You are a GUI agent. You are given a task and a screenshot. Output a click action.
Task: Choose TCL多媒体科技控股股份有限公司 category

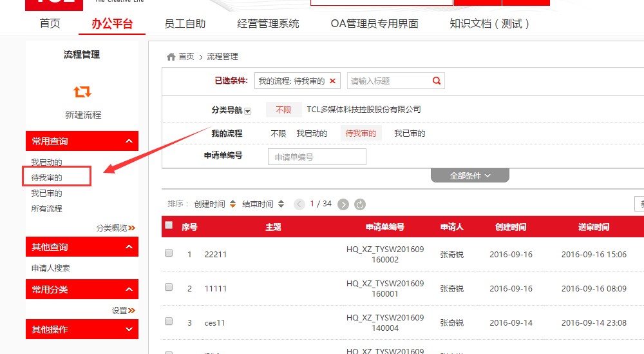pyautogui.click(x=364, y=110)
